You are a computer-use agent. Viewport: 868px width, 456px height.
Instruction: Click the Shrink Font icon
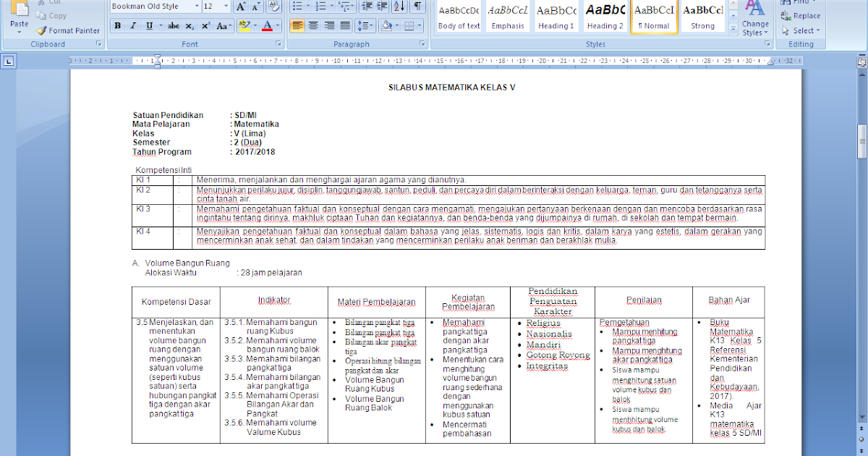[x=257, y=7]
